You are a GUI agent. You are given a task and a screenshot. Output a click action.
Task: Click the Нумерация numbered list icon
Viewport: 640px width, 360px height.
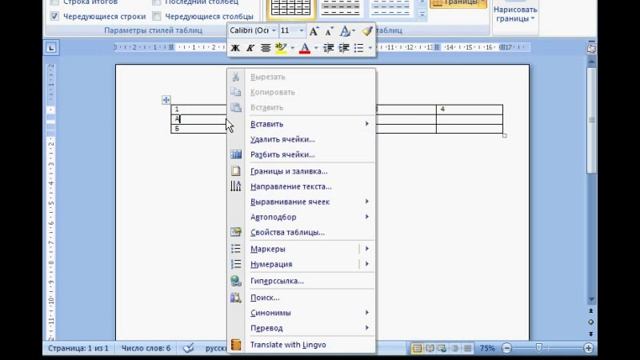(x=236, y=264)
